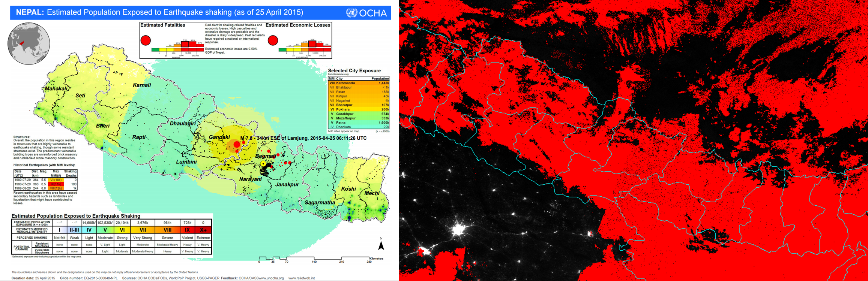Click the '964k' population exposure cell

[x=168, y=223]
